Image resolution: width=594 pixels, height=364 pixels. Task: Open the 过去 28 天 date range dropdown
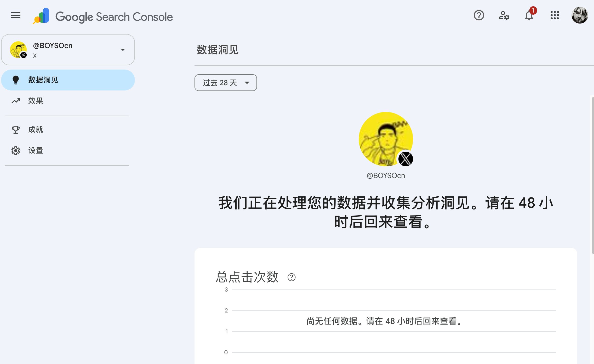coord(226,83)
